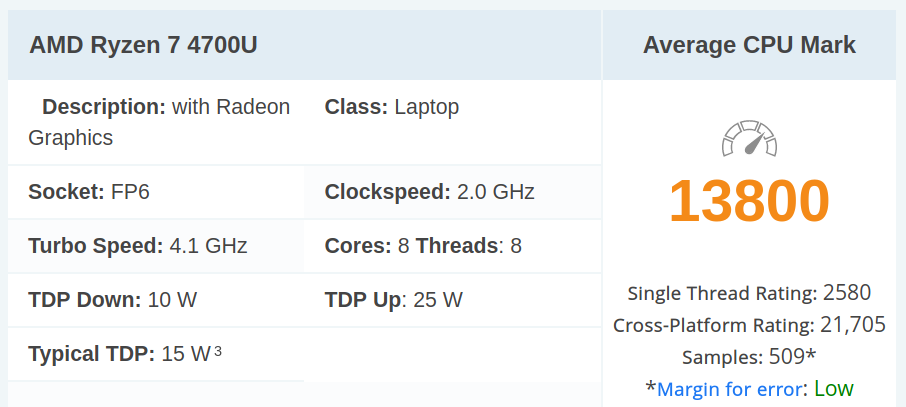Open the Margin for error link

[x=730, y=389]
